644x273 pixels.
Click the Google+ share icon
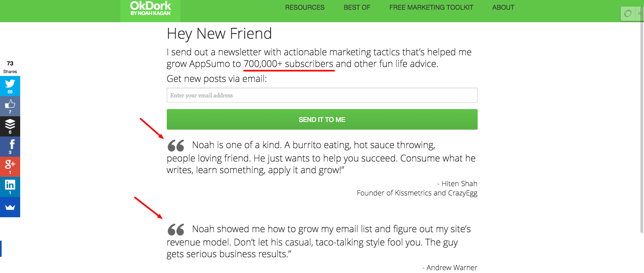[10, 167]
